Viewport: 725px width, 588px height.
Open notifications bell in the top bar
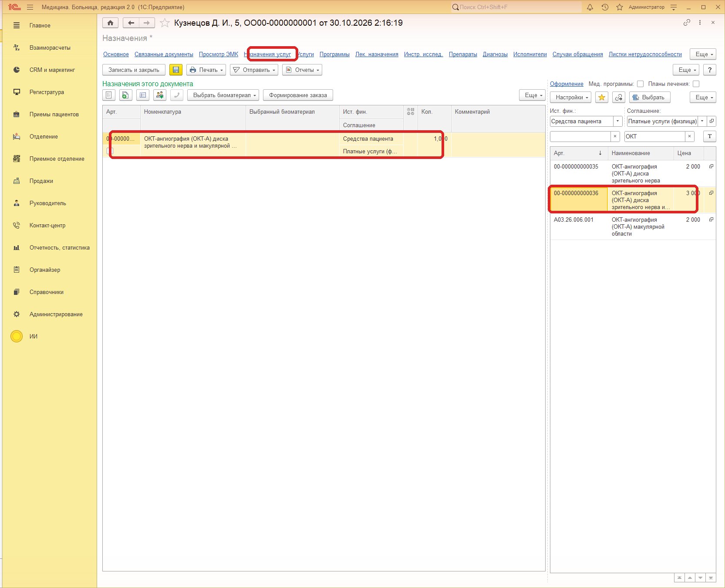click(x=590, y=7)
